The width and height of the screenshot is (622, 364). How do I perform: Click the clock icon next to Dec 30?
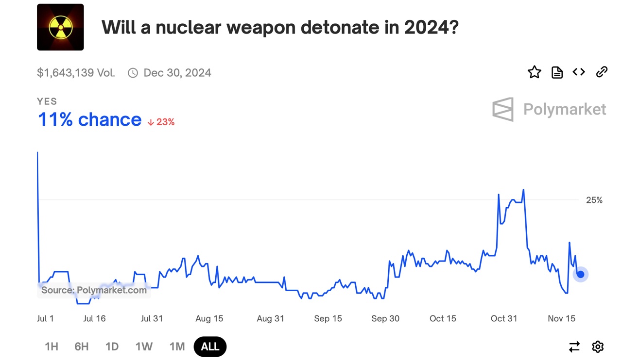132,72
